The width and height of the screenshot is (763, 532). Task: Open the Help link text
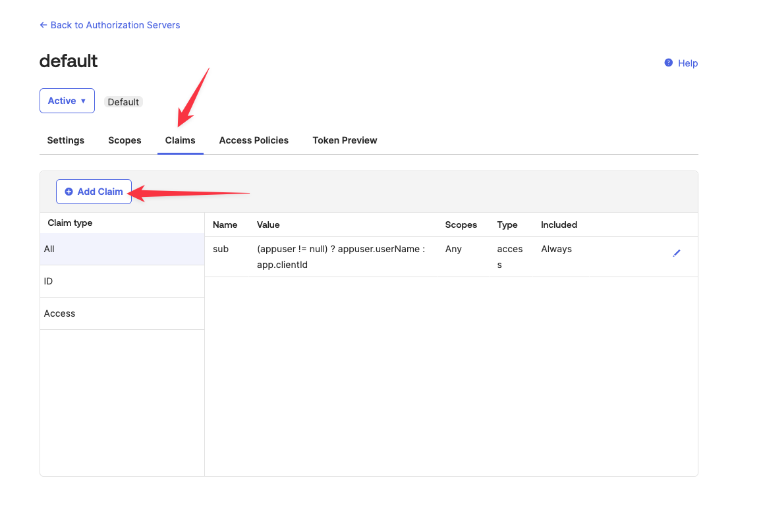[x=687, y=63]
